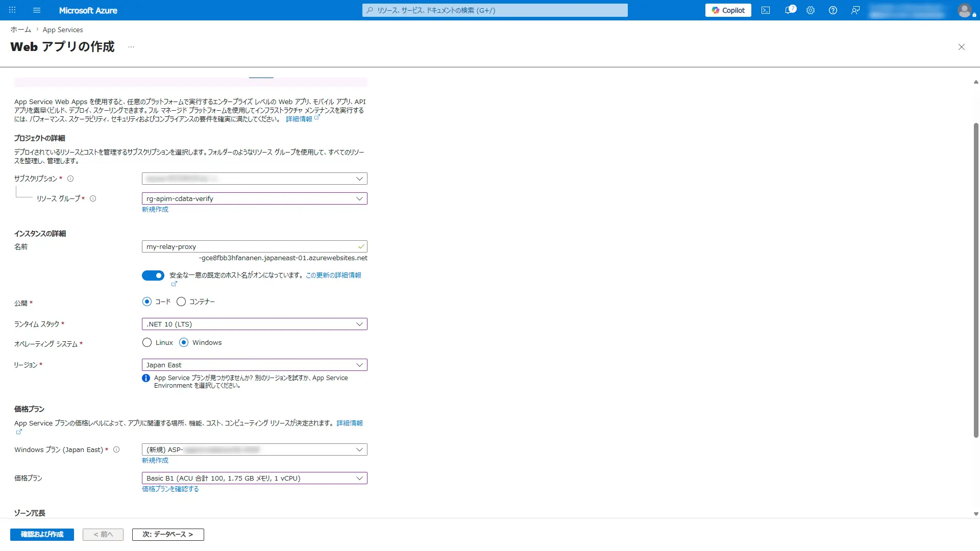The height and width of the screenshot is (551, 980).
Task: Click the scroll down arrow
Action: [x=976, y=514]
